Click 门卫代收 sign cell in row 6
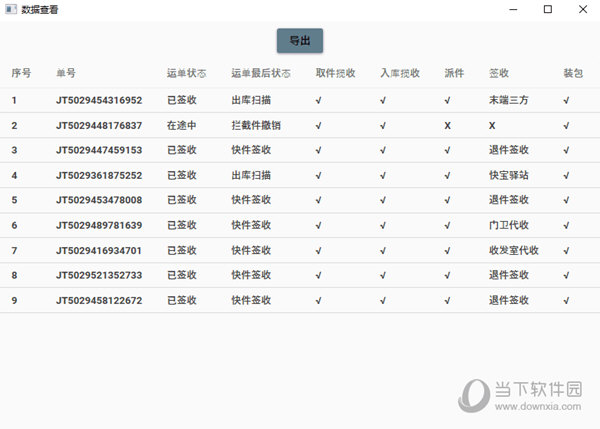 [509, 225]
